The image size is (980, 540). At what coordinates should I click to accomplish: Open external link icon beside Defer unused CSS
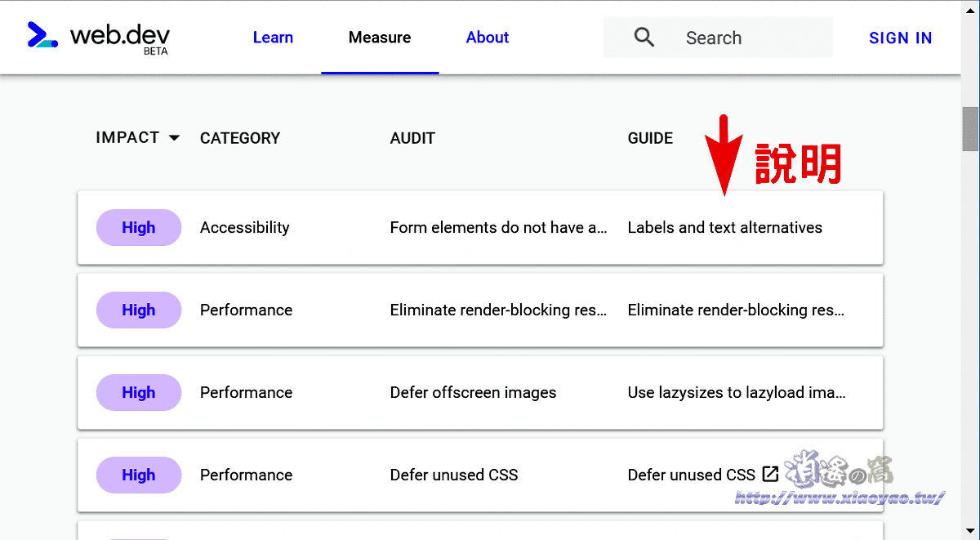770,474
